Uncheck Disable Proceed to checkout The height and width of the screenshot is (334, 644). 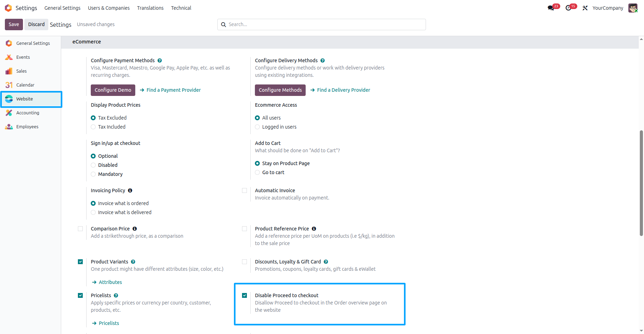244,295
